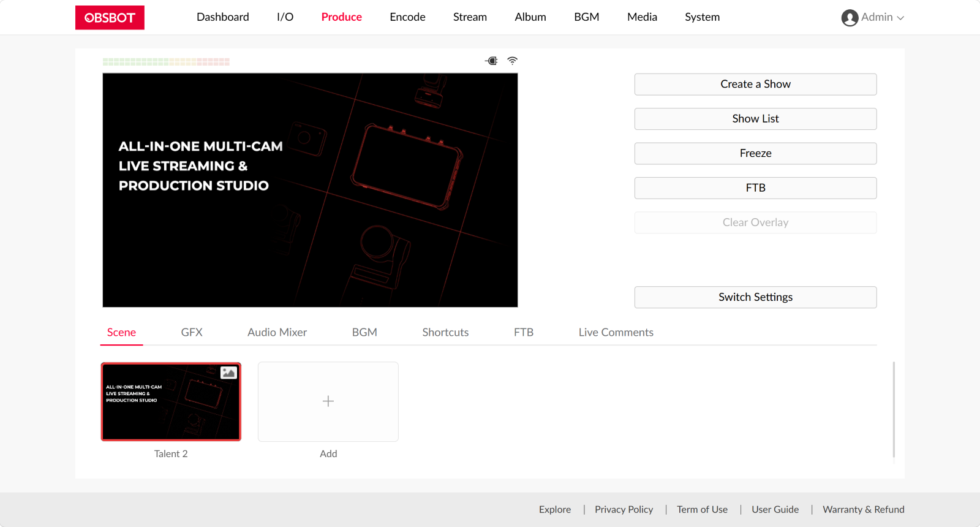Screen dimensions: 980x527
Task: Click the Create a Show button
Action: click(x=755, y=85)
